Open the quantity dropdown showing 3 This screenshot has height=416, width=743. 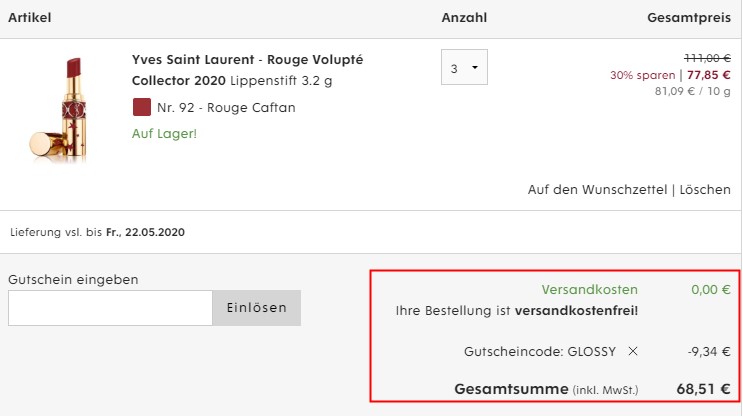[x=464, y=67]
